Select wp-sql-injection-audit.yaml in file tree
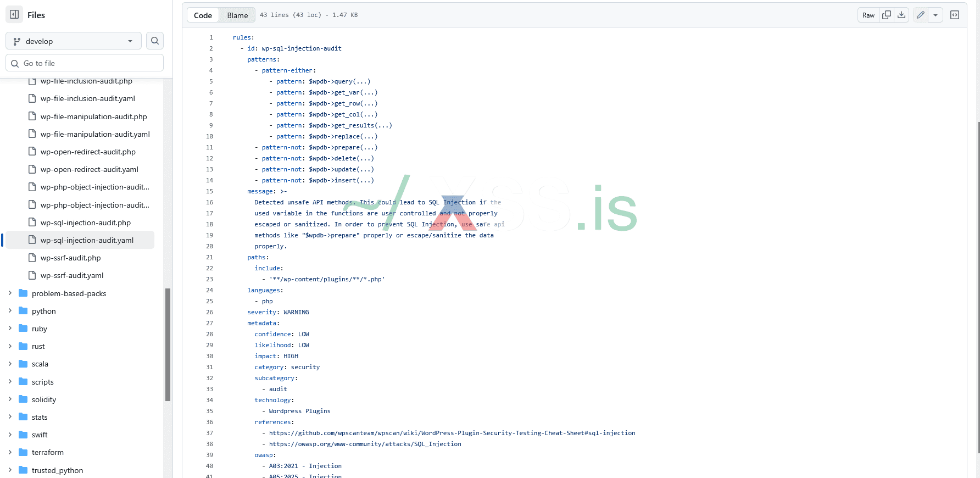The height and width of the screenshot is (478, 980). 80,240
